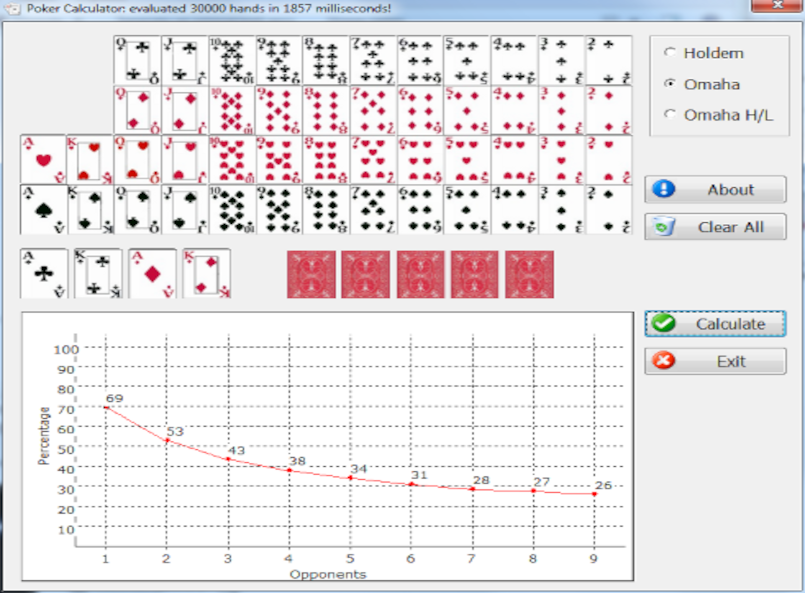Switch to Omaha H/L mode
The width and height of the screenshot is (805, 593).
click(670, 115)
